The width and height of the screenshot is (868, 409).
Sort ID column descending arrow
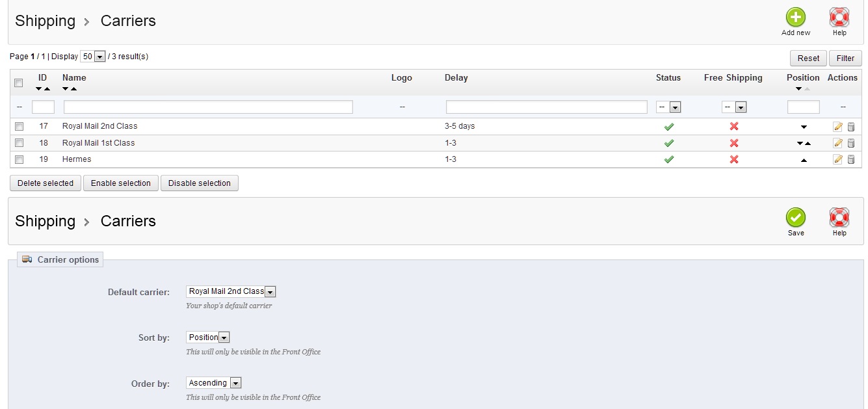(39, 88)
